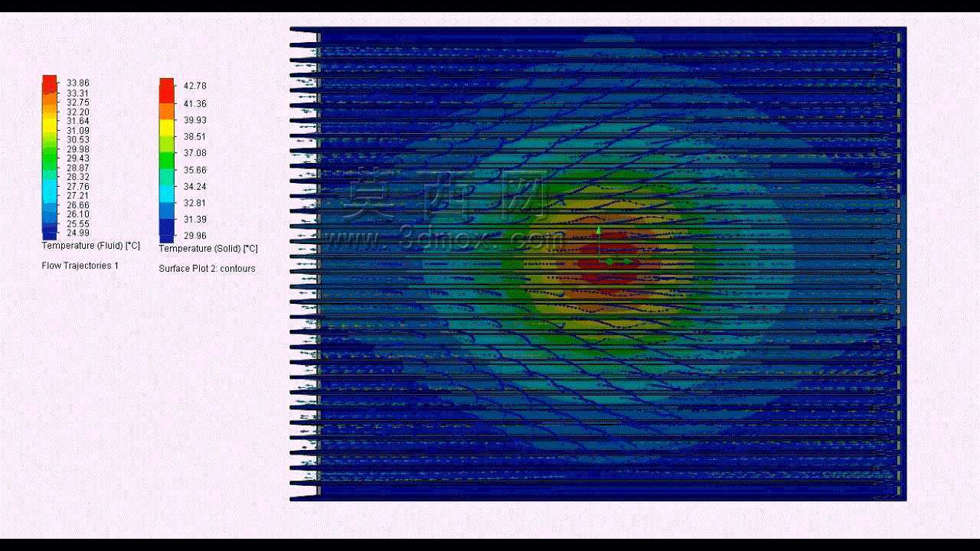Pick fluid legend value 27.21
This screenshot has width=980, height=551.
(x=78, y=196)
